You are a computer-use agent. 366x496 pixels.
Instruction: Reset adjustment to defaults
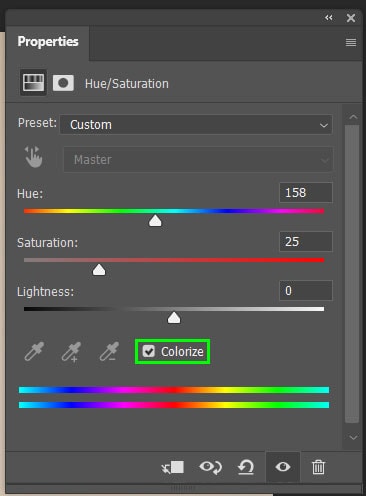coord(246,467)
